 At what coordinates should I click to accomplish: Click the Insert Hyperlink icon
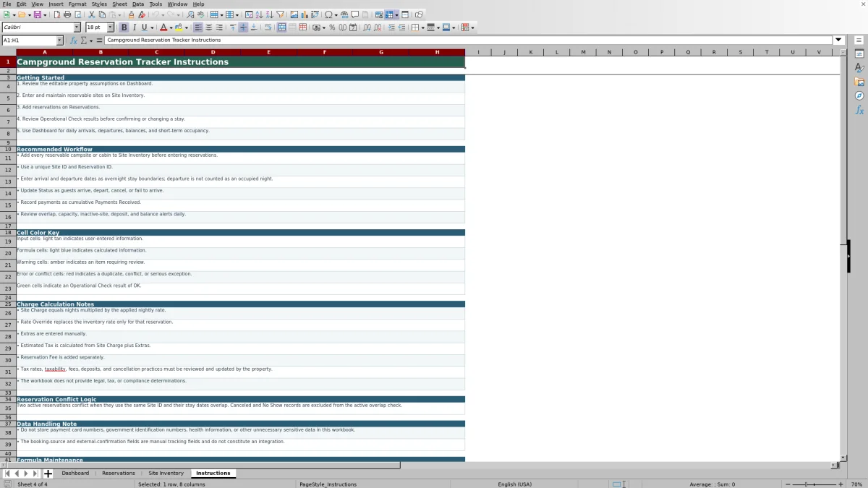344,14
